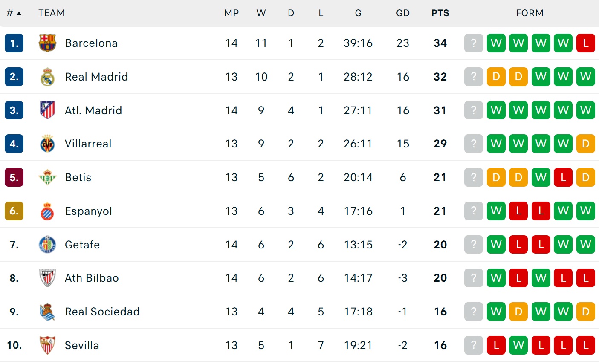Image resolution: width=599 pixels, height=364 pixels.
Task: Open Getafe via its crest icon
Action: pyautogui.click(x=47, y=245)
